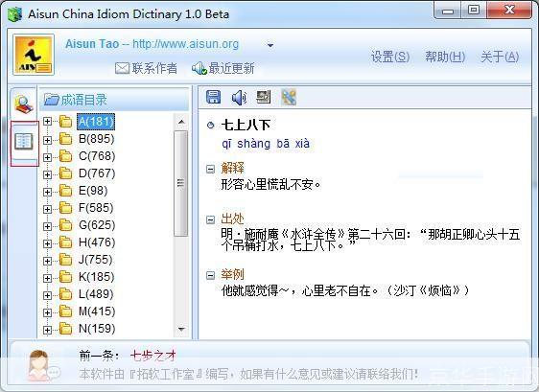The image size is (539, 392).
Task: Click the network share toolbar icon
Action: point(289,97)
